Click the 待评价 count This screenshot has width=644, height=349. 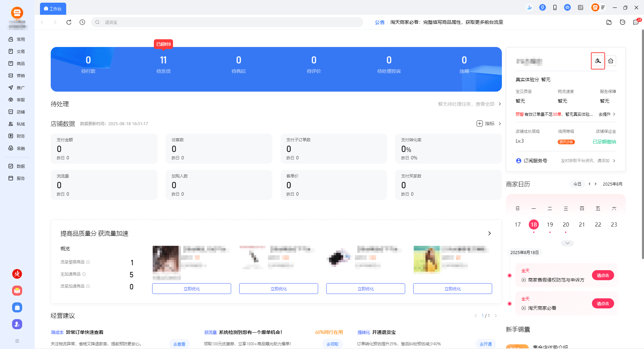click(314, 60)
